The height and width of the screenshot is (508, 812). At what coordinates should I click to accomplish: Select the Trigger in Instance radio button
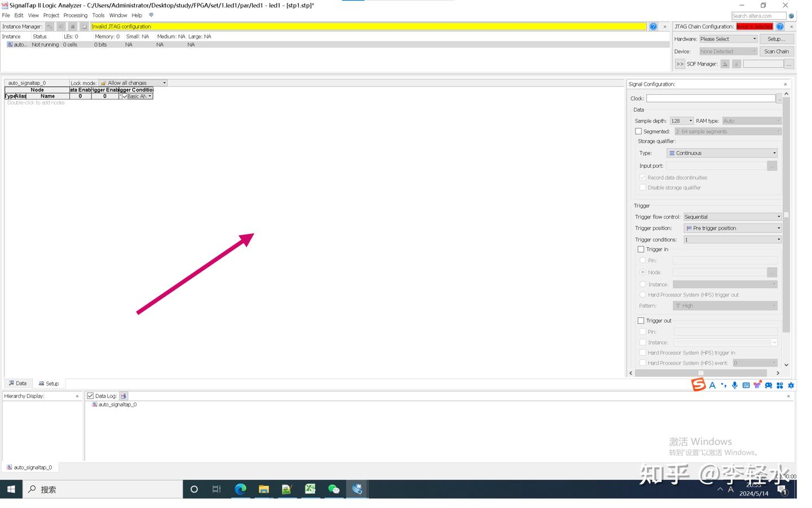[x=643, y=284]
